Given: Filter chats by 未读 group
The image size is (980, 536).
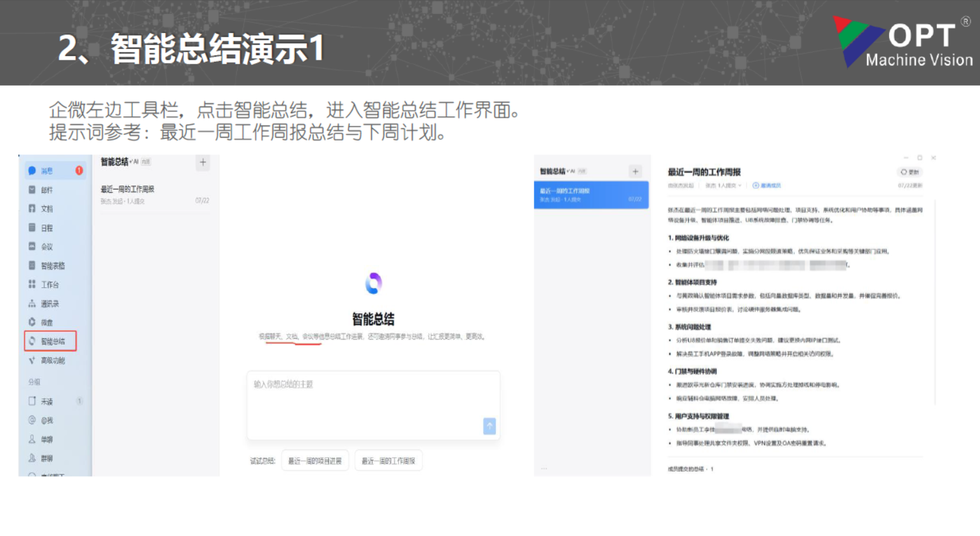Looking at the screenshot, I should [x=54, y=401].
